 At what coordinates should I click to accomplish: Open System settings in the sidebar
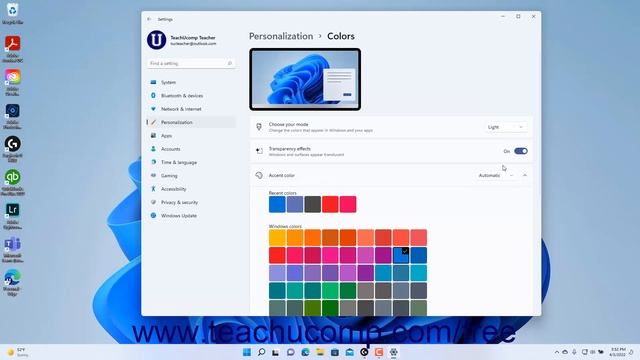click(191, 82)
